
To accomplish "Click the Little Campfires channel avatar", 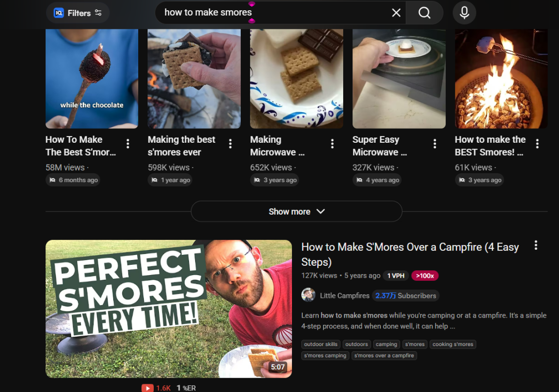I will [x=308, y=295].
